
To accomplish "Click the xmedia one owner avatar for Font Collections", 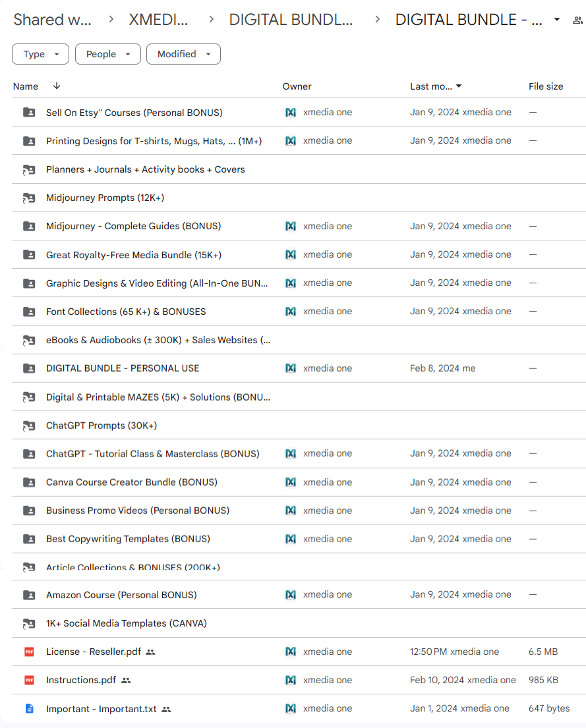I will coord(291,311).
